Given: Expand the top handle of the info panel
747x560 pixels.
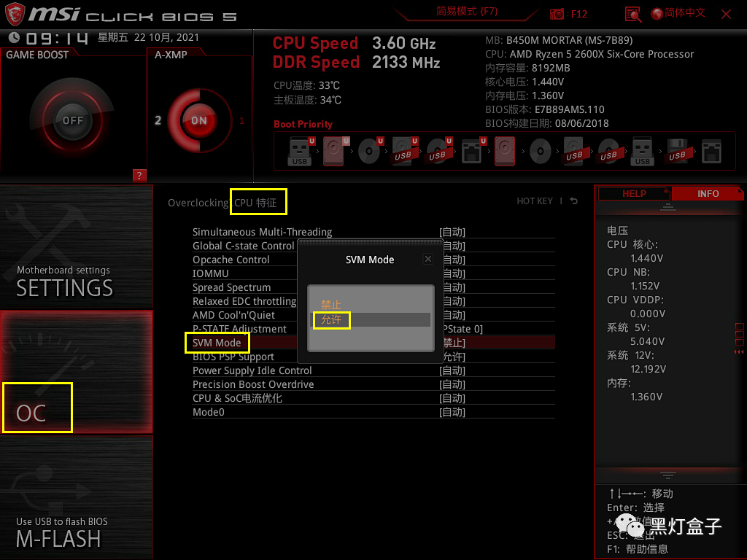Looking at the screenshot, I should [x=668, y=207].
